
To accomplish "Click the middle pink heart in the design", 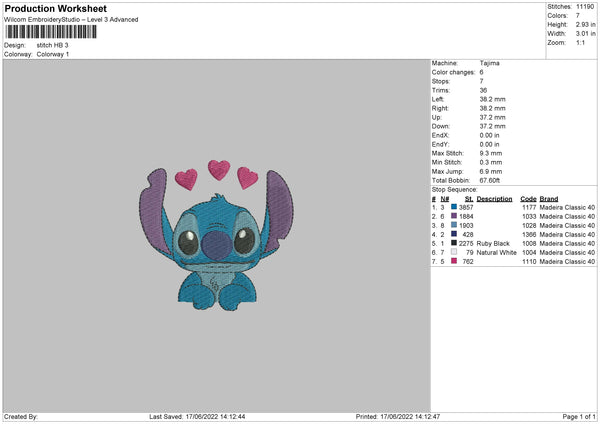I will (218, 169).
